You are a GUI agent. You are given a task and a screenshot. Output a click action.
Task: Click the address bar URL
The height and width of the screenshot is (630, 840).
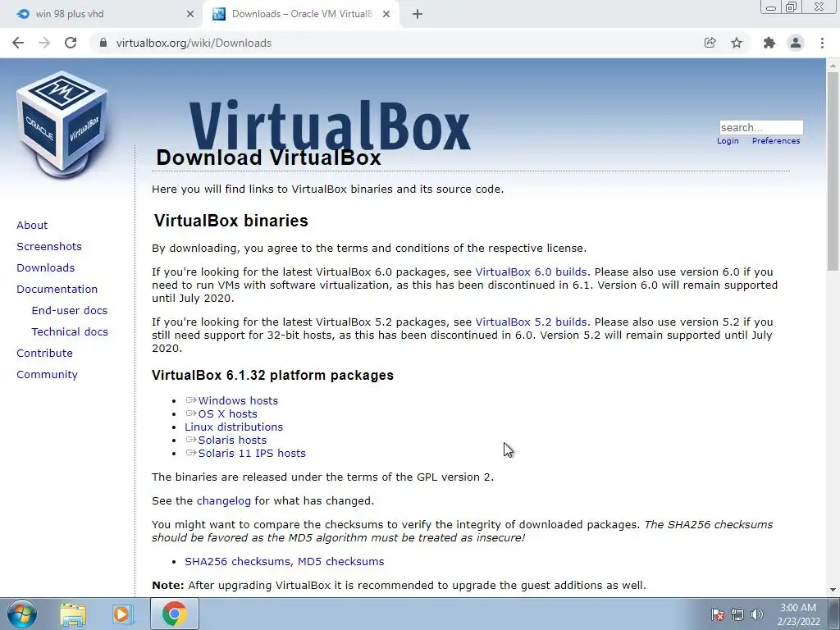pyautogui.click(x=194, y=43)
